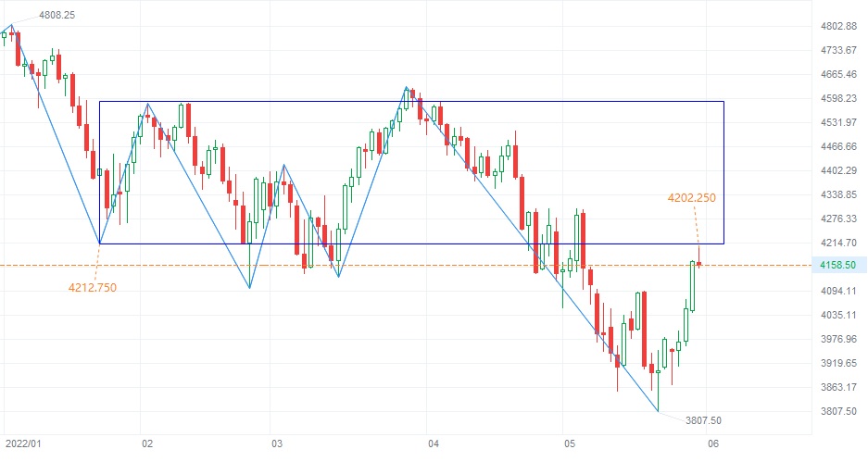Screen dimensions: 868x462
Task: Select the 3807.50 low annotation beside the zigzag line
Action: [x=704, y=420]
